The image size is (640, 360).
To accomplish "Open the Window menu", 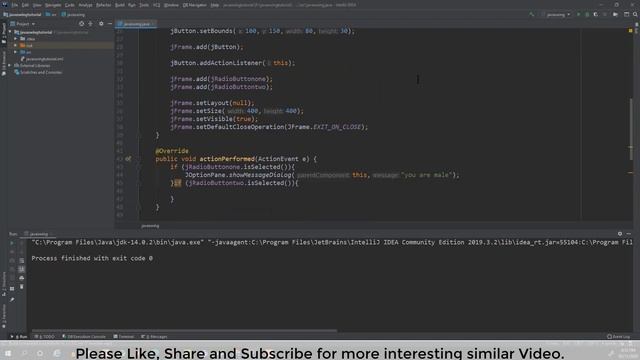I will click(x=171, y=5).
